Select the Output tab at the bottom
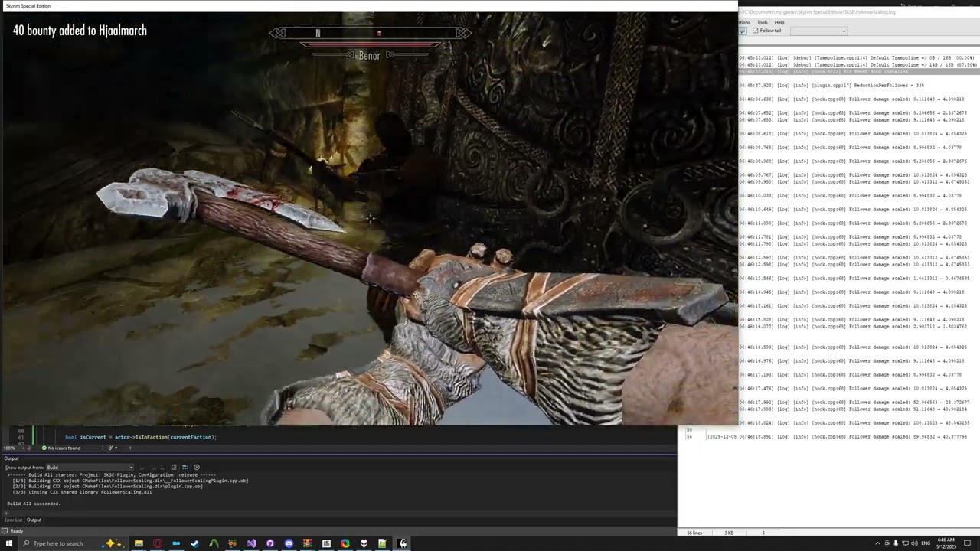The width and height of the screenshot is (980, 551). [x=34, y=520]
